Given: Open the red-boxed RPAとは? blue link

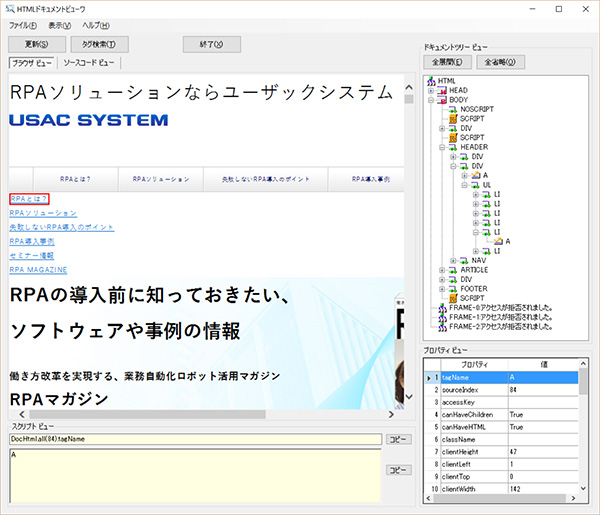Looking at the screenshot, I should [29, 199].
